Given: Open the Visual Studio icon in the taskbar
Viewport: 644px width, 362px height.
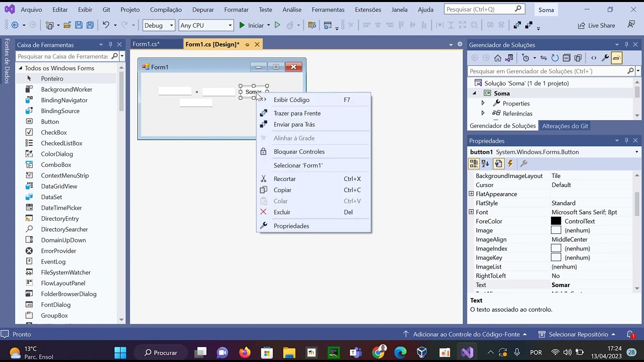Looking at the screenshot, I should [467, 352].
